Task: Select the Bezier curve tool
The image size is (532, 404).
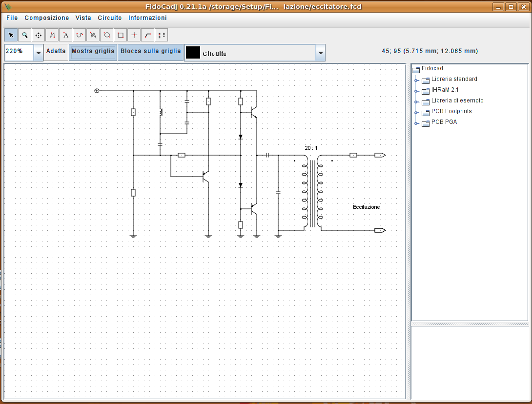Action: tap(80, 35)
